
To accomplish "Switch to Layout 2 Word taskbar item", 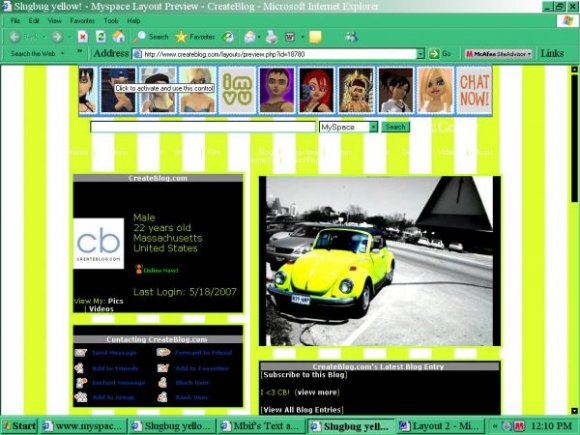I will pos(441,426).
